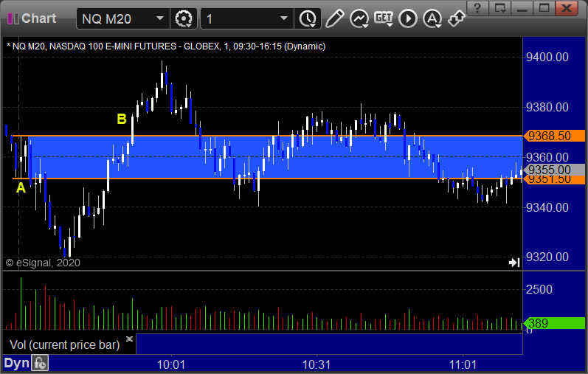Click the Chart window menu icon
The height and width of the screenshot is (374, 588).
point(13,18)
